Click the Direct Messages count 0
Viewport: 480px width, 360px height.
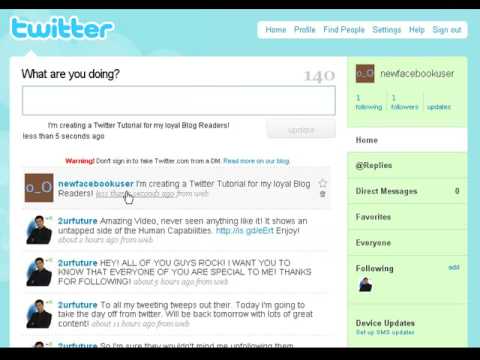coord(457,191)
